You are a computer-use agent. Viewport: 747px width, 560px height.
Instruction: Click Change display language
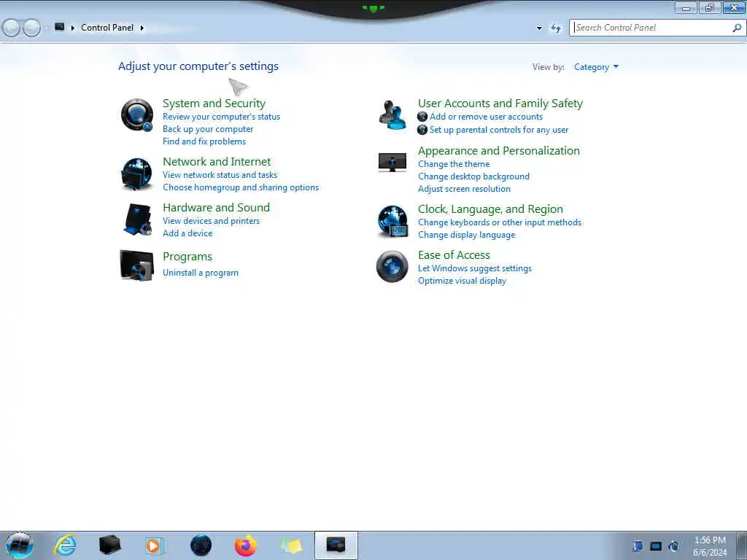pyautogui.click(x=466, y=235)
